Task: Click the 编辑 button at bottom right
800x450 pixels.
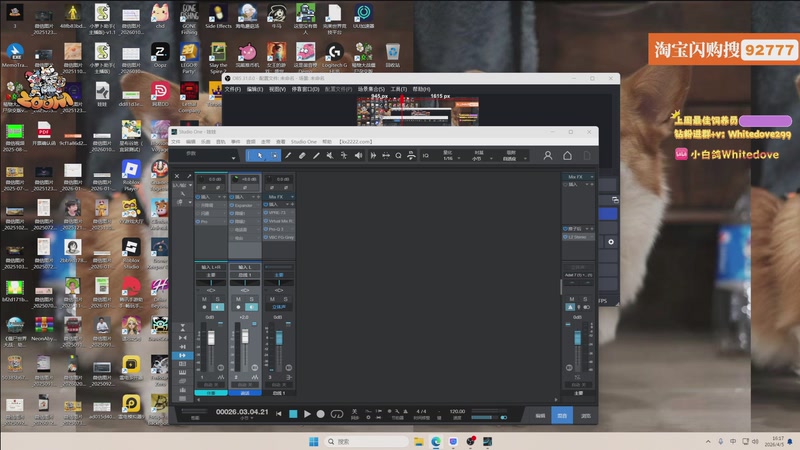Action: pos(538,414)
